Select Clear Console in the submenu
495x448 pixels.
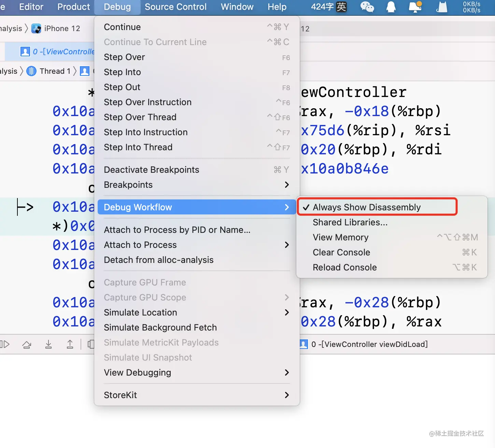(x=392, y=252)
